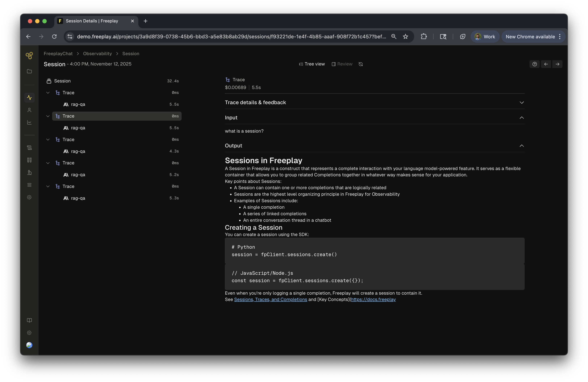Open Sessions, Traces, and Completions link
The height and width of the screenshot is (382, 588).
pyautogui.click(x=270, y=299)
